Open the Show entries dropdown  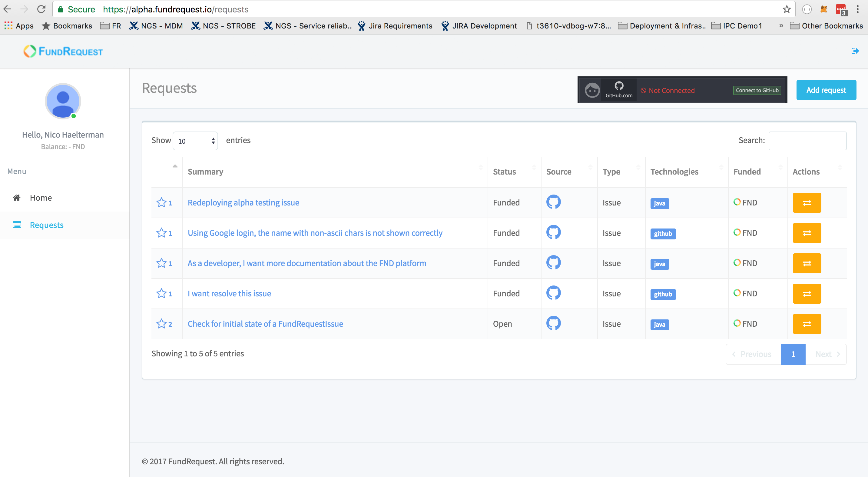pos(195,141)
